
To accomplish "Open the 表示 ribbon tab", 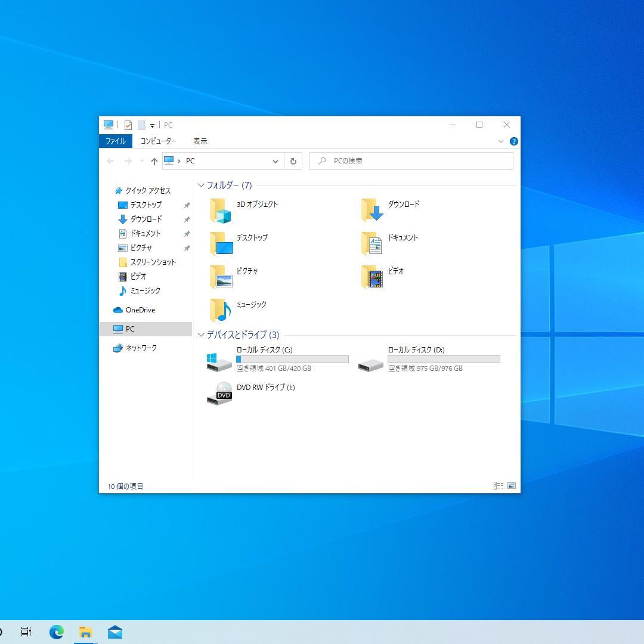I will coord(200,141).
